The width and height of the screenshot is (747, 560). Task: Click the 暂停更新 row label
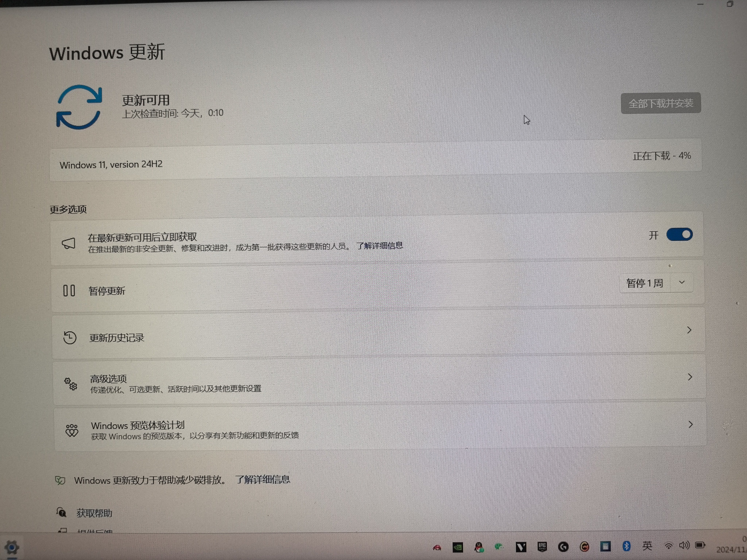107,291
